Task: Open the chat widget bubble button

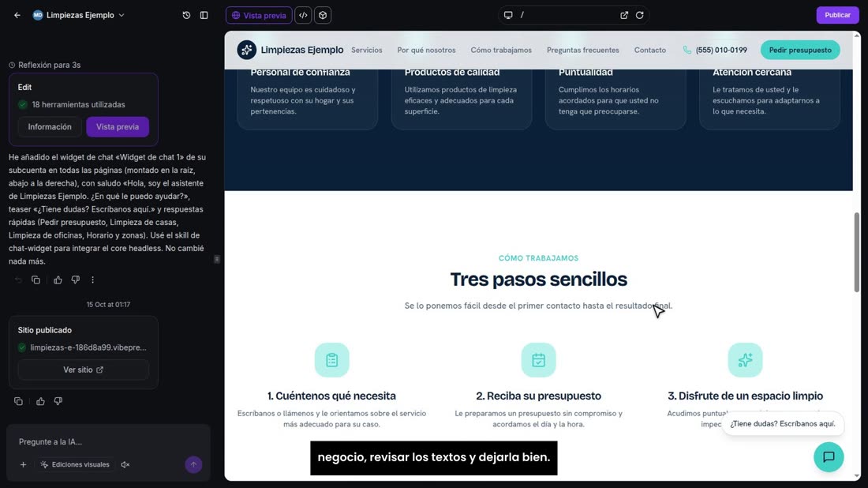Action: (829, 457)
